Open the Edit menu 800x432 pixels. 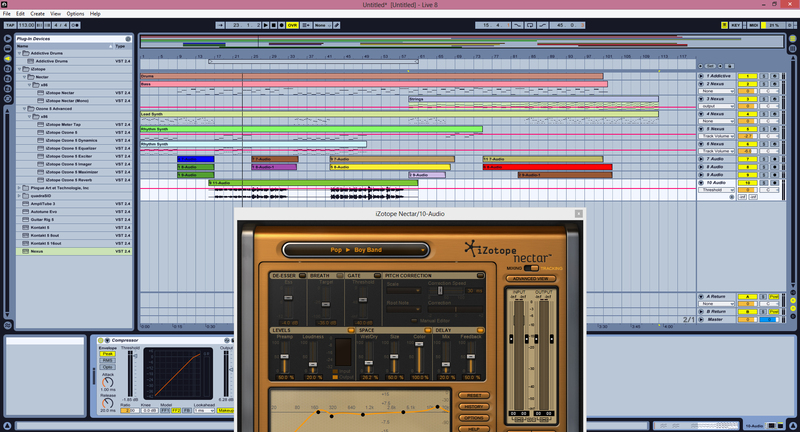[x=20, y=14]
